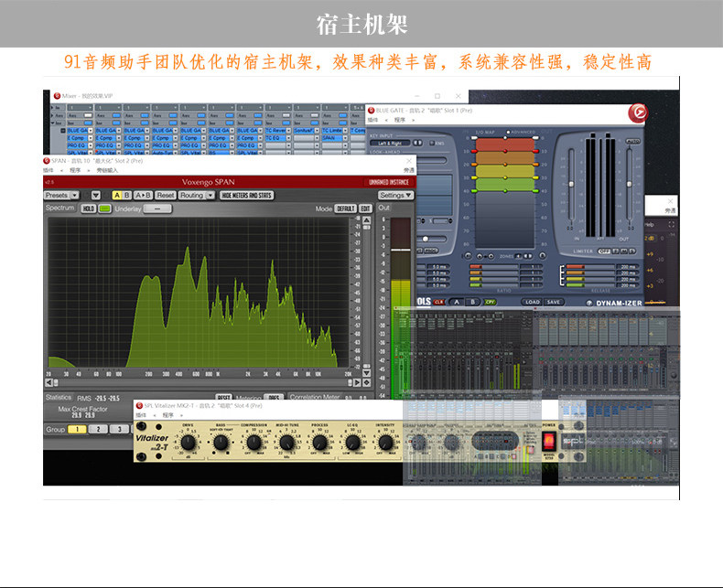This screenshot has width=723, height=588.
Task: Click the SPAN spectrum scroll down arrow
Action: tap(367, 373)
